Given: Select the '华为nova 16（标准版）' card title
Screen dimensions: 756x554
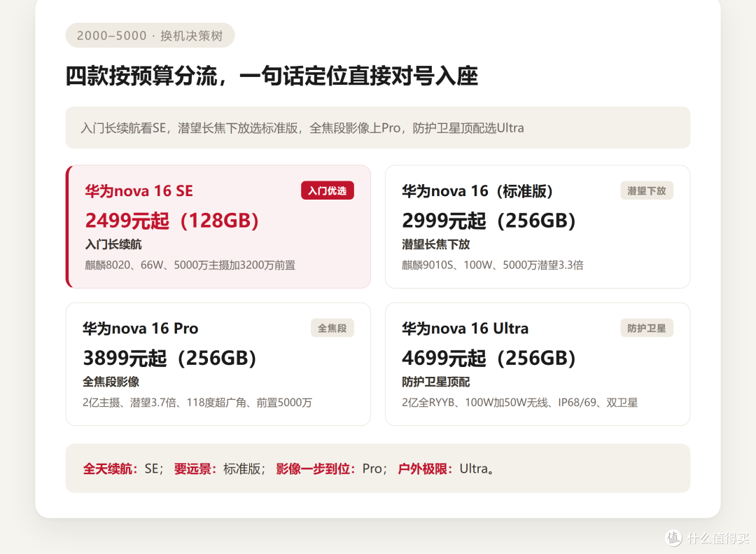Looking at the screenshot, I should click(x=479, y=191).
